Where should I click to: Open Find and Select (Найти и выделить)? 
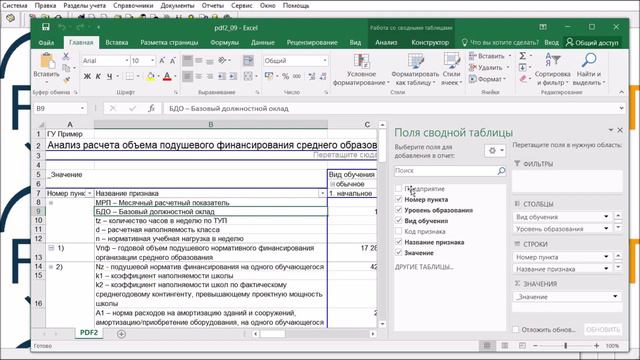coord(589,69)
